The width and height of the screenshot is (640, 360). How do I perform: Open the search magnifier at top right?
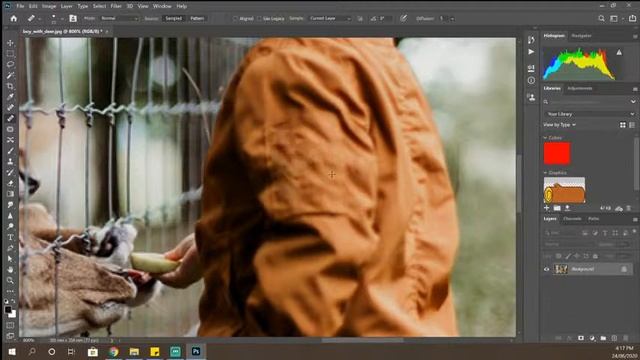601,18
